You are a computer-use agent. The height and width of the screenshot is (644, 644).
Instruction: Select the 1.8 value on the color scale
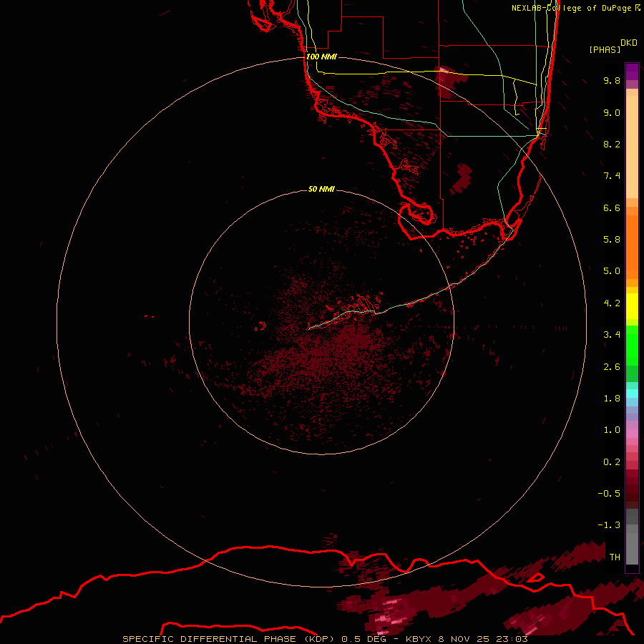612,399
